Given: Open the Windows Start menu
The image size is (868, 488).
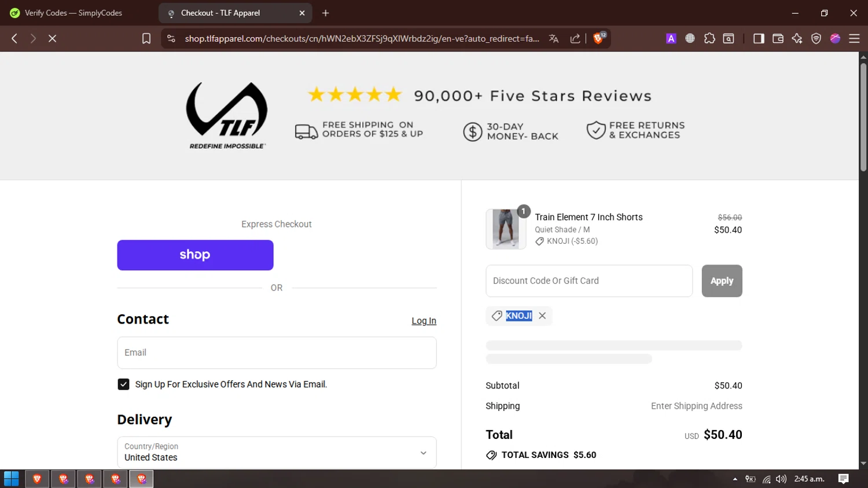Looking at the screenshot, I should click(x=11, y=479).
